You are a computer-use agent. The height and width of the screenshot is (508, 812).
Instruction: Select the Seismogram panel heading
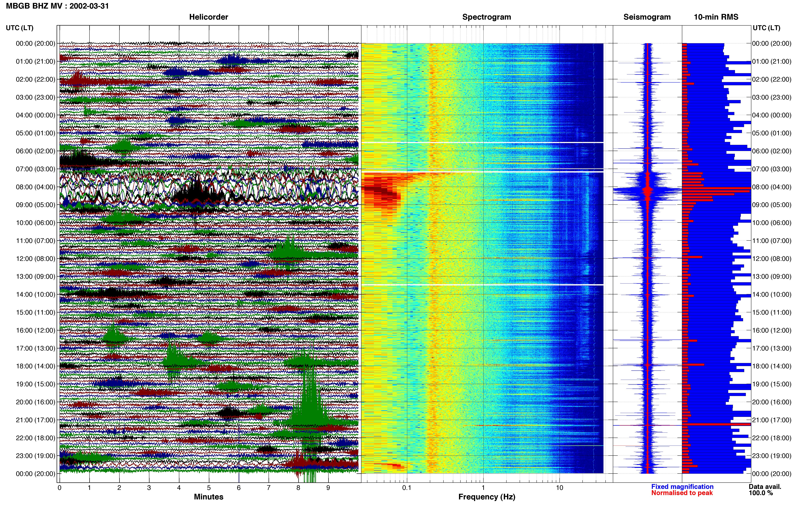tap(647, 17)
